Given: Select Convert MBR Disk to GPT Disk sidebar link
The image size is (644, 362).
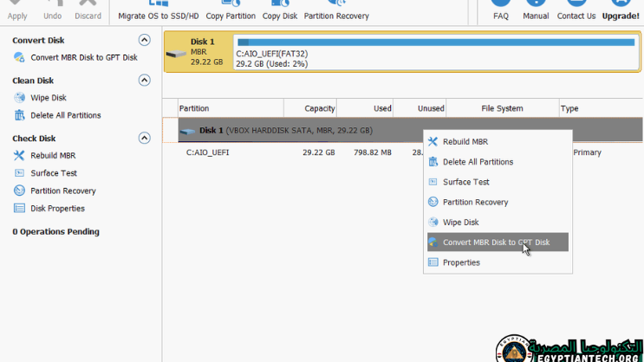Looking at the screenshot, I should pos(84,57).
